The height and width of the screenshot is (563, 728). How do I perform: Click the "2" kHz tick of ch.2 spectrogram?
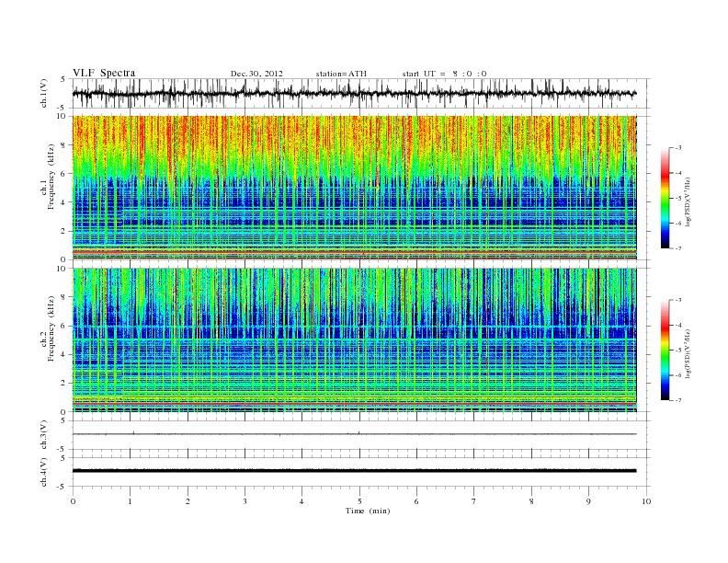pyautogui.click(x=63, y=384)
